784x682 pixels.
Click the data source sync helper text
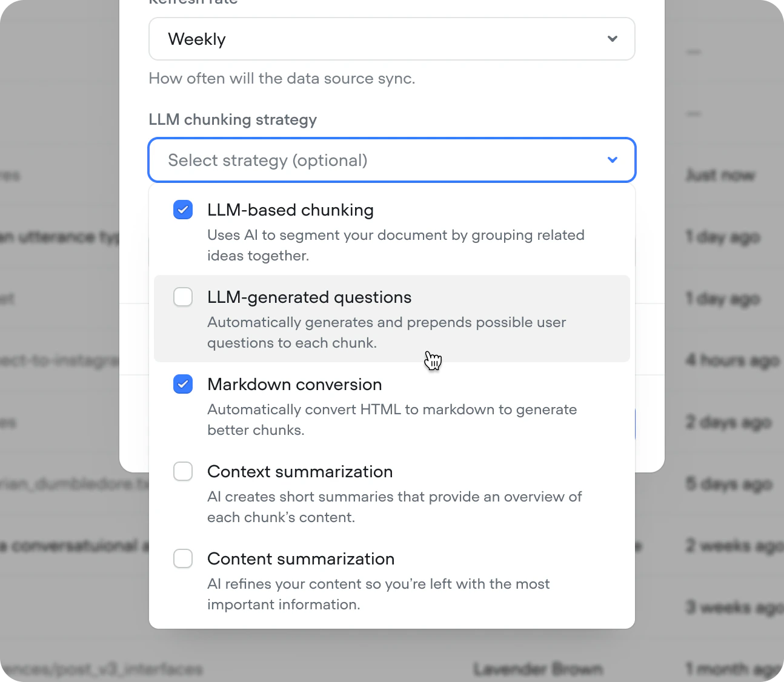click(x=282, y=79)
